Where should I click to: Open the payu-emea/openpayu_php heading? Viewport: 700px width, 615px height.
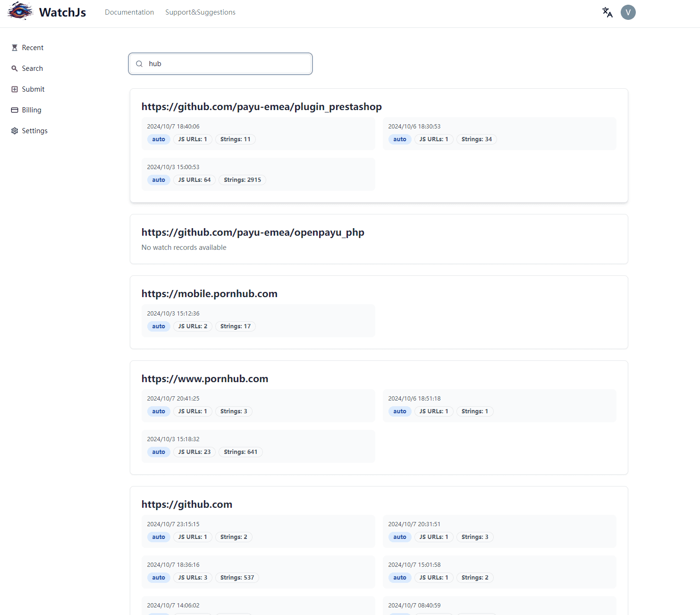(253, 232)
